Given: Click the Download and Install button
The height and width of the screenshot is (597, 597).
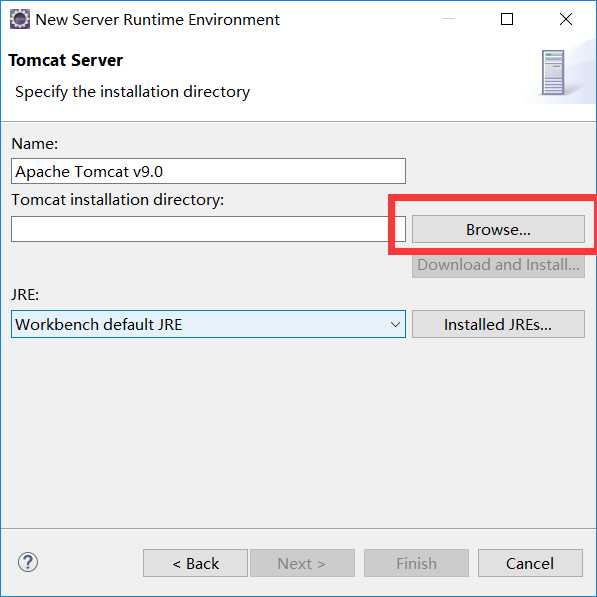Looking at the screenshot, I should click(498, 265).
